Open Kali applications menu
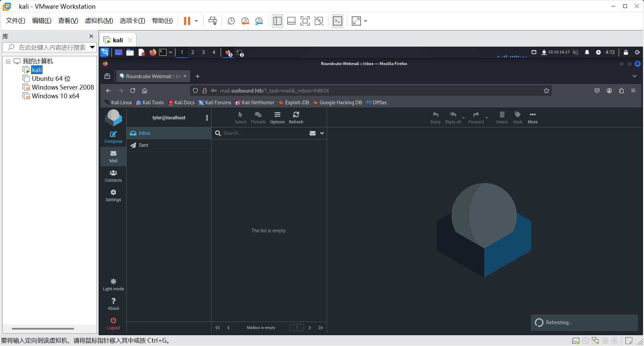 pyautogui.click(x=105, y=52)
